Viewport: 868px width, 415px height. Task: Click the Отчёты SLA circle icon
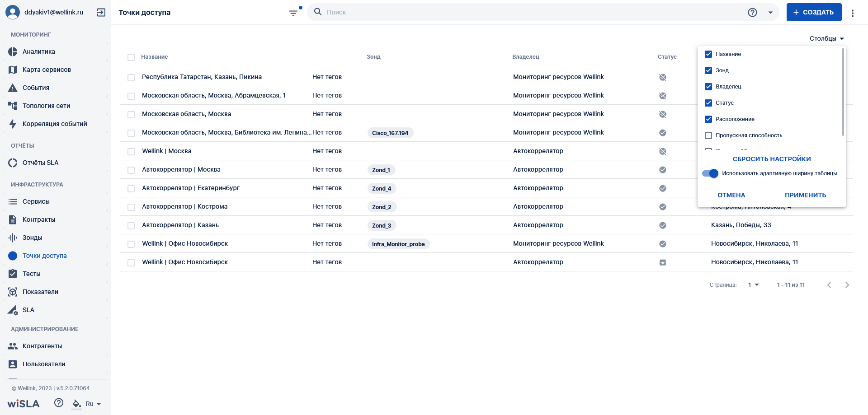pyautogui.click(x=13, y=163)
